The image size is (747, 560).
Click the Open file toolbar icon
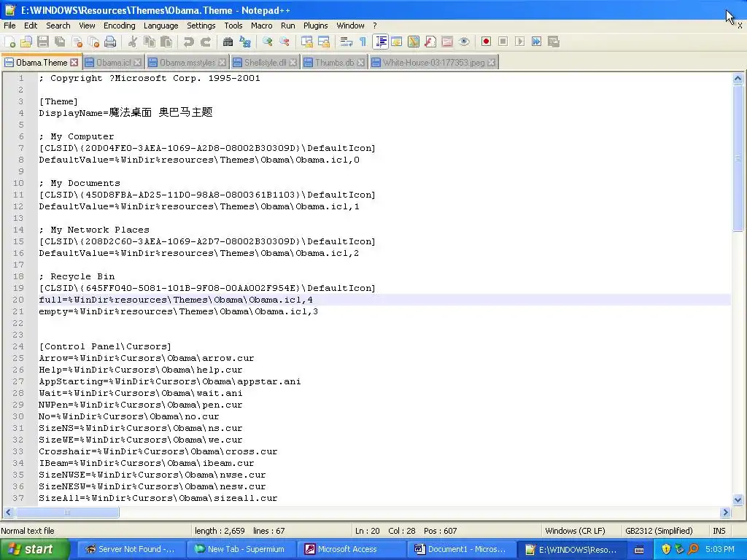pyautogui.click(x=26, y=42)
